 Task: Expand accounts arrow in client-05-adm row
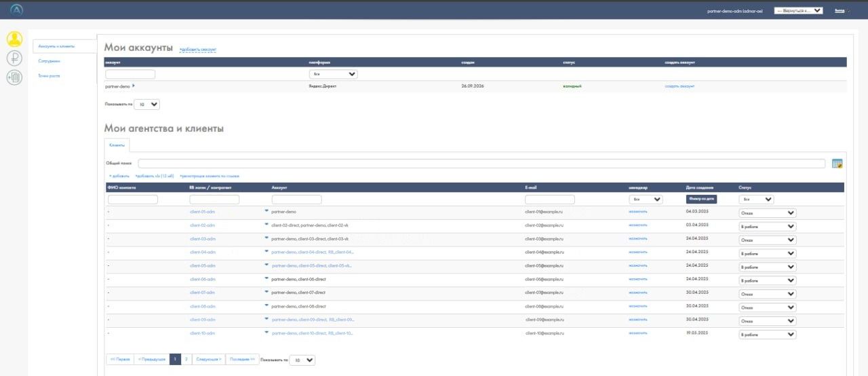[x=267, y=265]
